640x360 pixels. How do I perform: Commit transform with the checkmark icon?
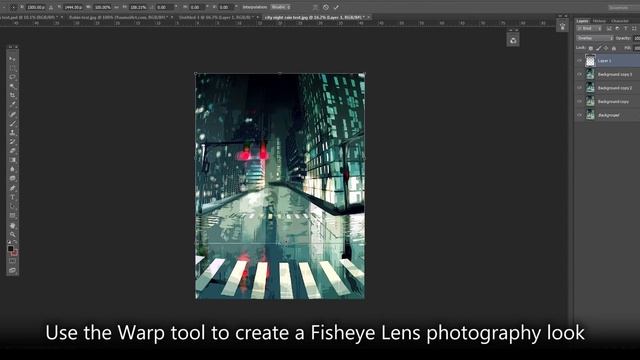(x=336, y=7)
